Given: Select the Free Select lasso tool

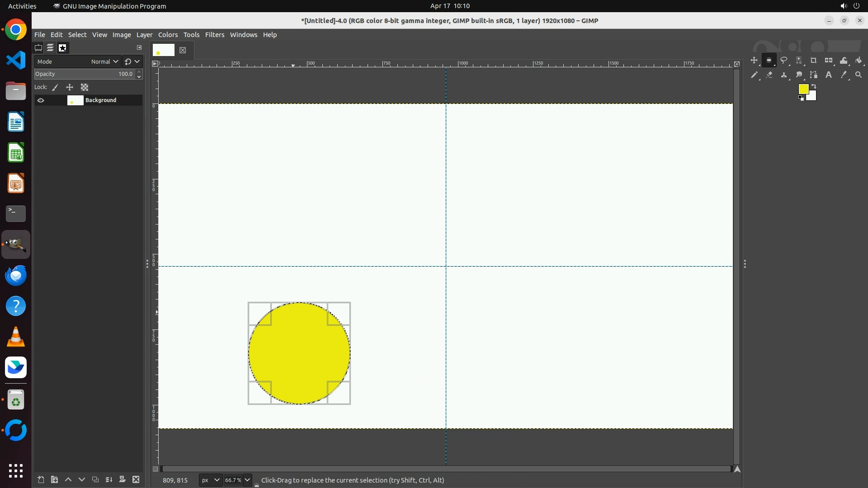Looking at the screenshot, I should pyautogui.click(x=784, y=61).
